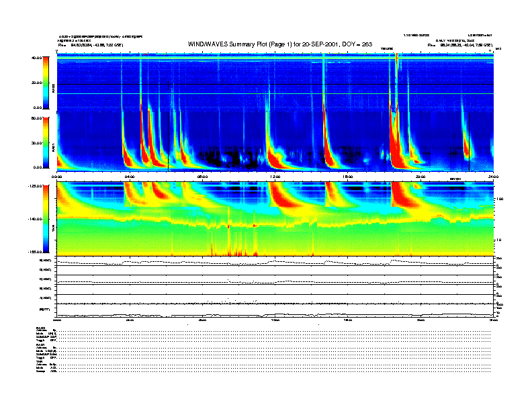Click the -140.00 value on TNR scale
This screenshot has height=411, width=532.
coord(36,219)
